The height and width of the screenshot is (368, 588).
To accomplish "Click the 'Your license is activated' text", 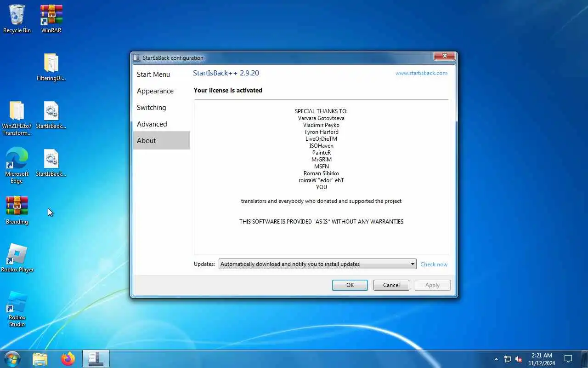I will 228,90.
